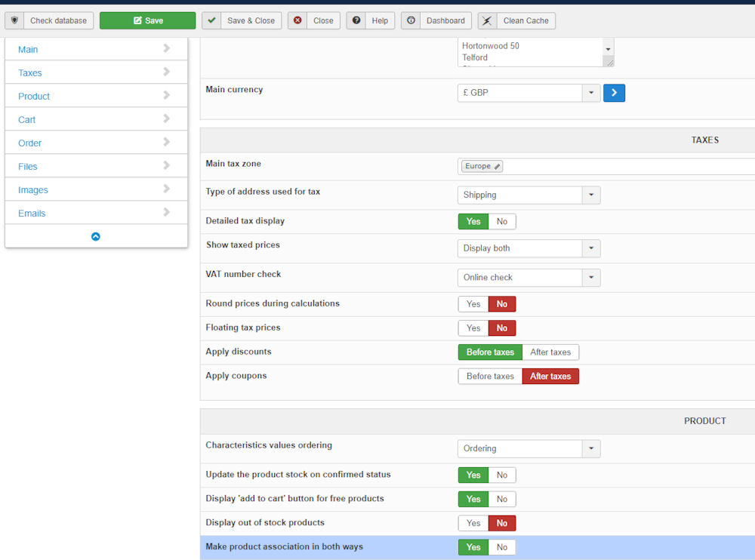Set Make product association in both ways to No
This screenshot has height=560, width=755.
[502, 547]
